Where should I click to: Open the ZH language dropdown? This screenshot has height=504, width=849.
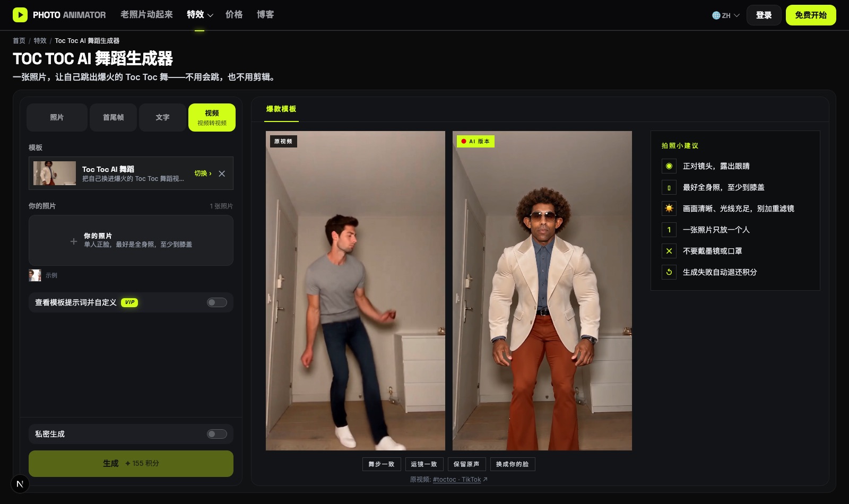tap(726, 15)
